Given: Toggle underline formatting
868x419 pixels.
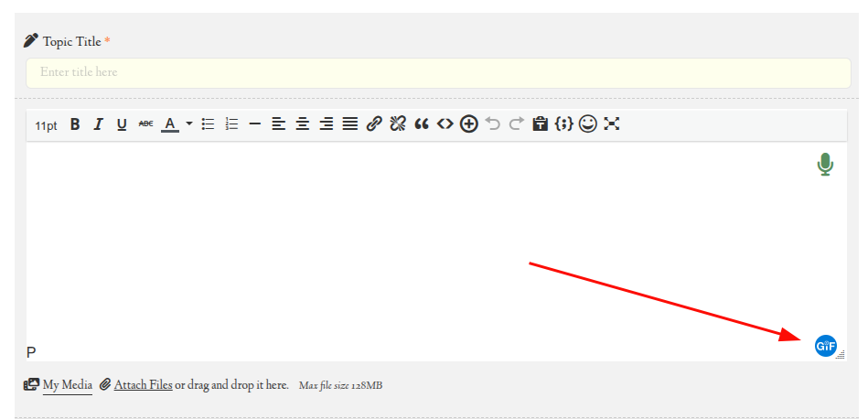Looking at the screenshot, I should (122, 124).
